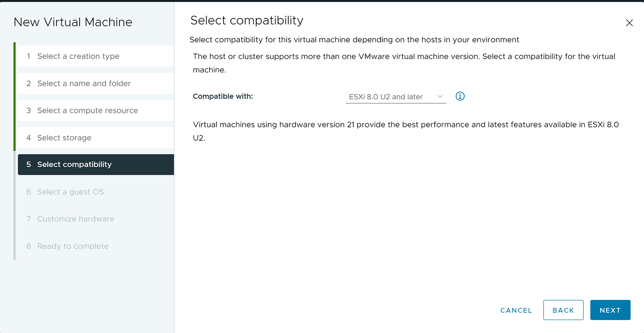Expand the ESXi 8.0 U2 and later combo box
The width and height of the screenshot is (644, 333).
[x=395, y=97]
